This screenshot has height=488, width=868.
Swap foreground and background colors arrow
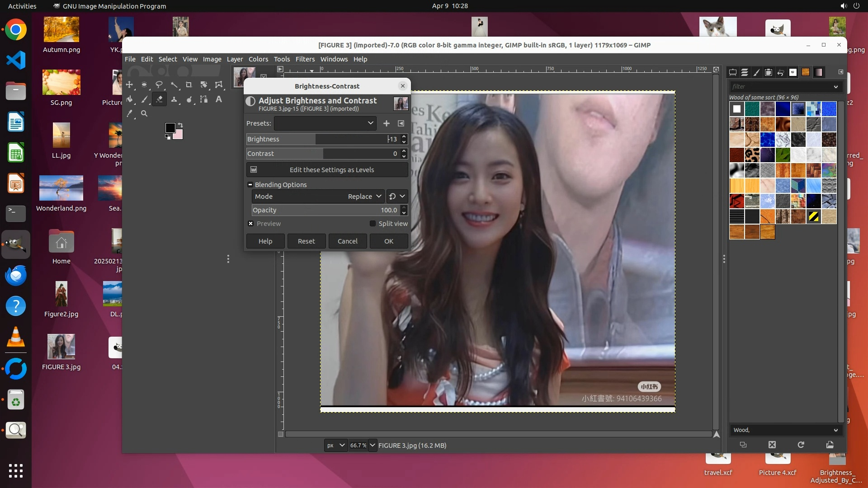tap(180, 125)
